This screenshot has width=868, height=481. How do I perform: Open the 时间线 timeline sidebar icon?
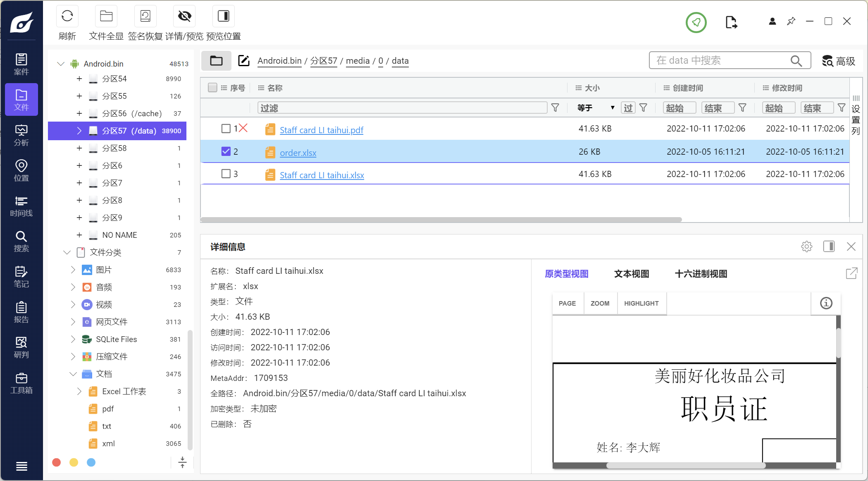(21, 206)
